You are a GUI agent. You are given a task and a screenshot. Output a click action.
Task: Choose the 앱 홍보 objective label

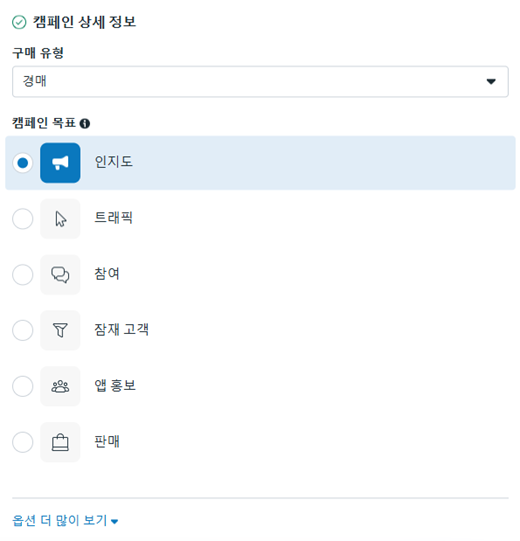[x=115, y=386]
